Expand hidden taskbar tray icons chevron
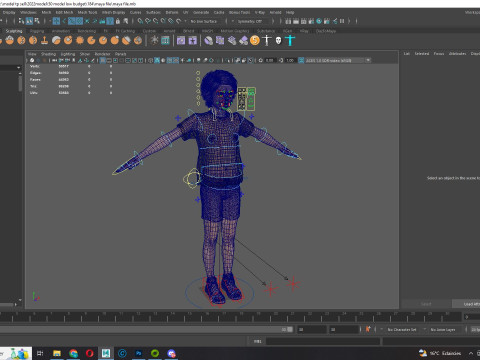 point(471,353)
